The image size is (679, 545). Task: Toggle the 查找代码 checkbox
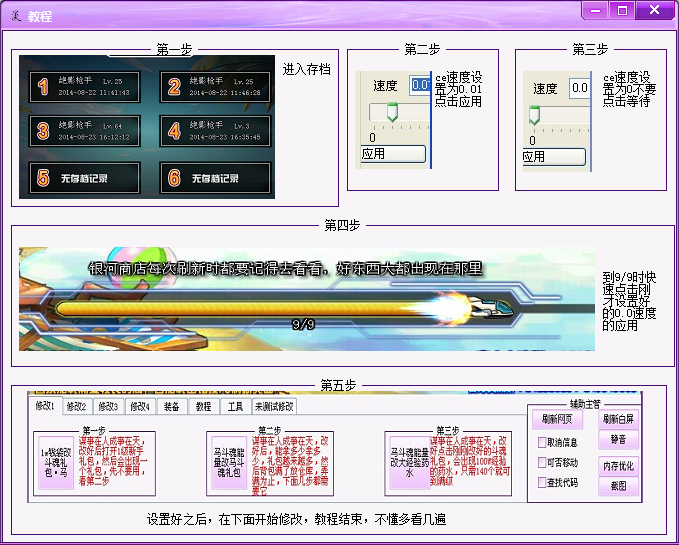(542, 482)
